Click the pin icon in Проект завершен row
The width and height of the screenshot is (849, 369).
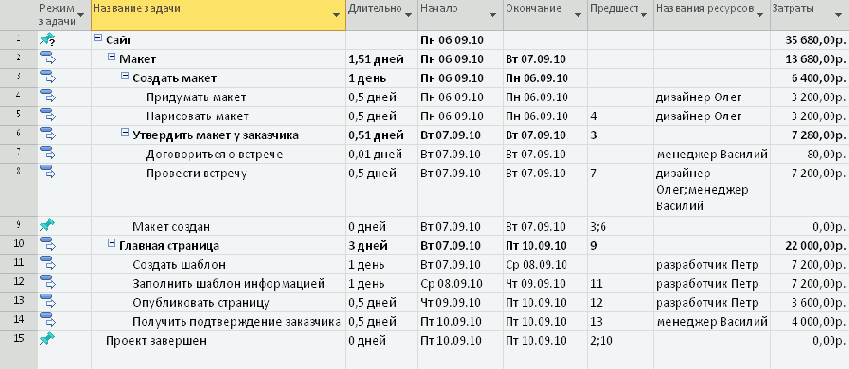(48, 340)
